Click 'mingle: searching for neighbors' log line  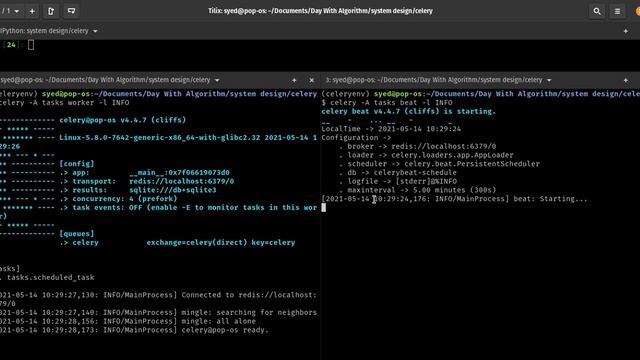pyautogui.click(x=249, y=313)
